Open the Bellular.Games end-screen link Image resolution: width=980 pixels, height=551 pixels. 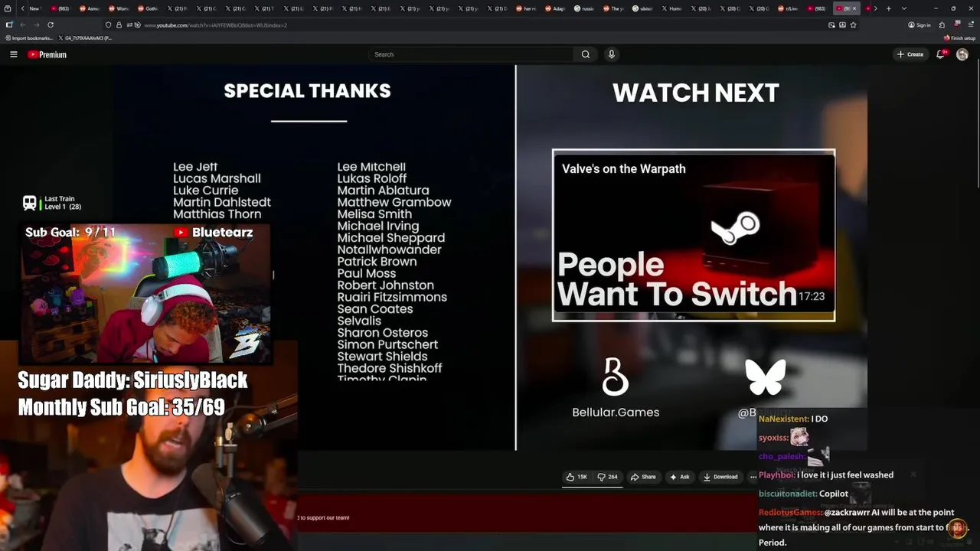click(x=616, y=388)
